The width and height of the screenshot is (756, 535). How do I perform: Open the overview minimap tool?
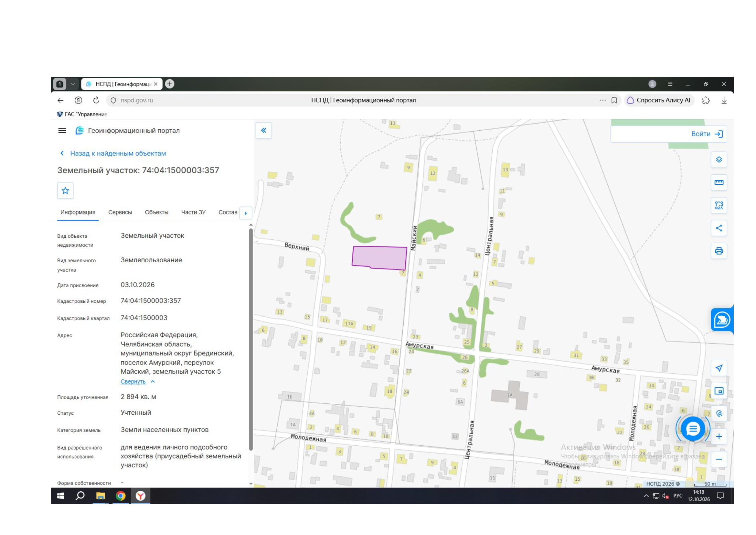(719, 391)
